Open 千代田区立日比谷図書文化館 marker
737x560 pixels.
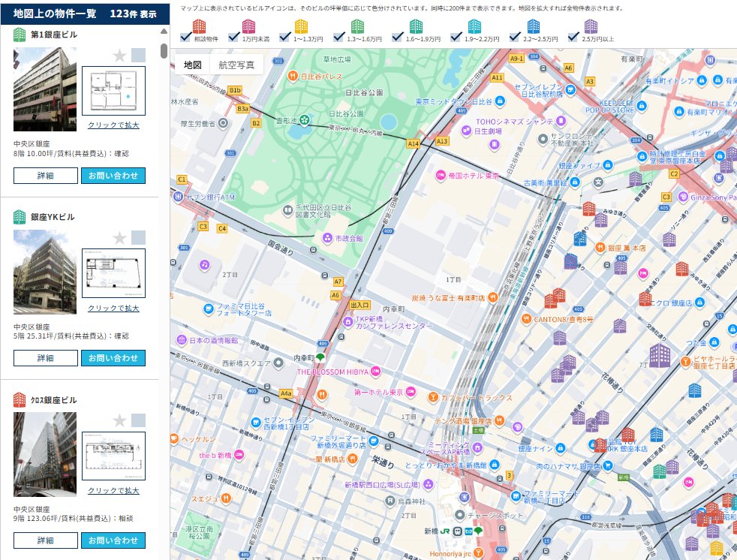pos(287,210)
